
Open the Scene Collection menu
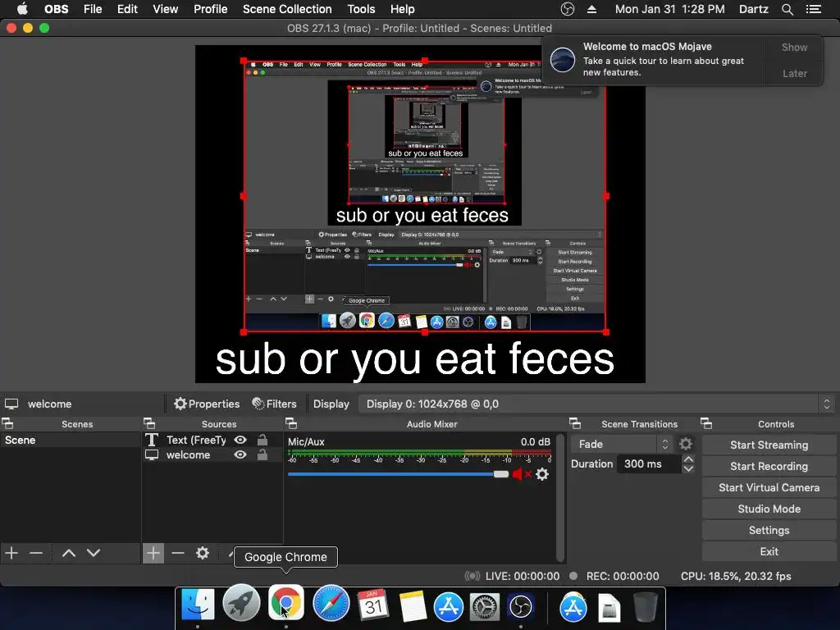click(287, 9)
